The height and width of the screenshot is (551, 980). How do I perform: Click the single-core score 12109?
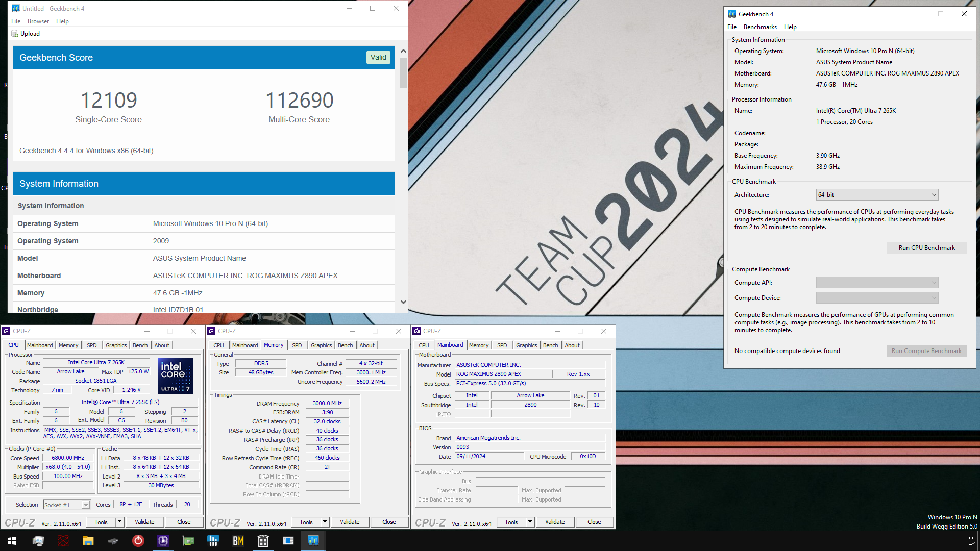[x=109, y=100]
